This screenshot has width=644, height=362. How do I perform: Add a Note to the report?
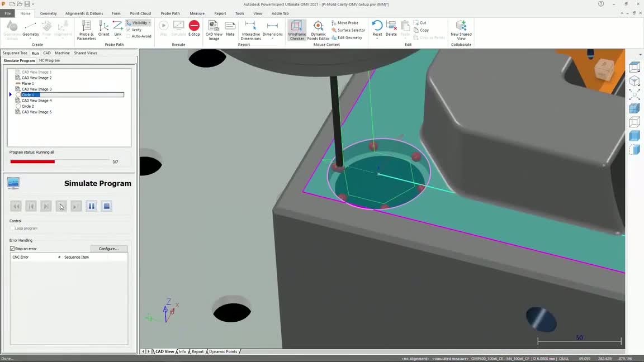[230, 28]
